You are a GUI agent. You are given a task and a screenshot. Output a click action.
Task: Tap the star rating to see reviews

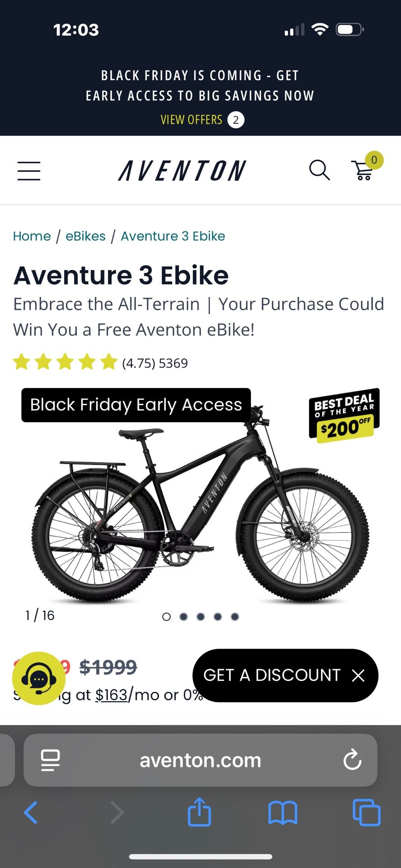tap(65, 362)
